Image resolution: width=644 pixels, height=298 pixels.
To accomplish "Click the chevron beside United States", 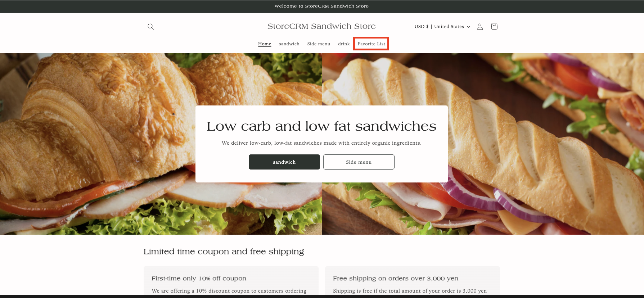I will tap(468, 27).
